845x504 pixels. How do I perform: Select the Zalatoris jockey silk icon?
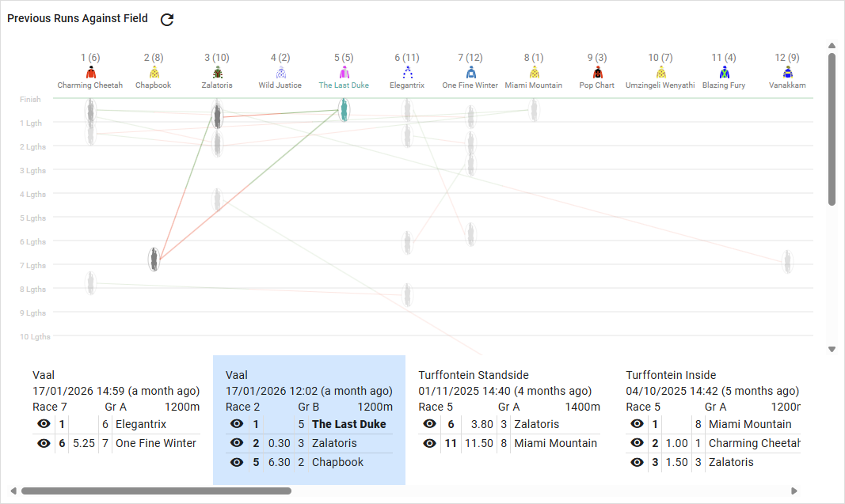coord(217,73)
